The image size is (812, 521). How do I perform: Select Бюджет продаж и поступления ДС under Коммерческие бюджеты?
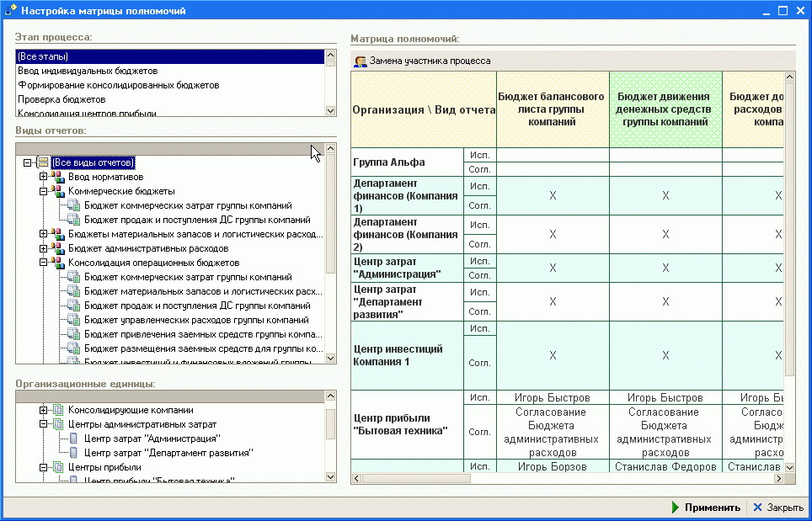click(x=197, y=220)
